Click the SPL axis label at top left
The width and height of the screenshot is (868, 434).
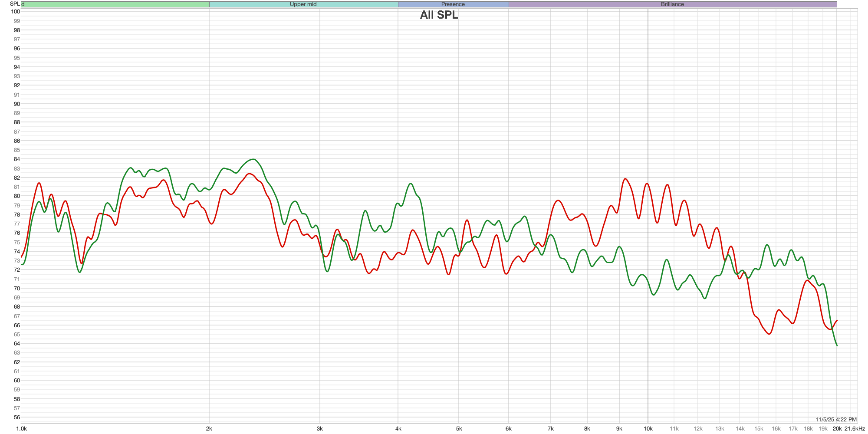pos(15,4)
